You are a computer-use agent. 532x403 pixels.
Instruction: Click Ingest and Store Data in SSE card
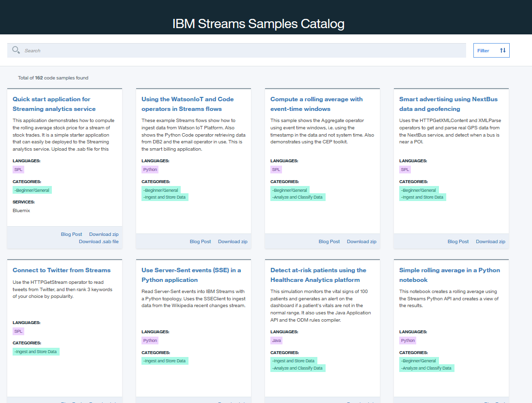165,361
